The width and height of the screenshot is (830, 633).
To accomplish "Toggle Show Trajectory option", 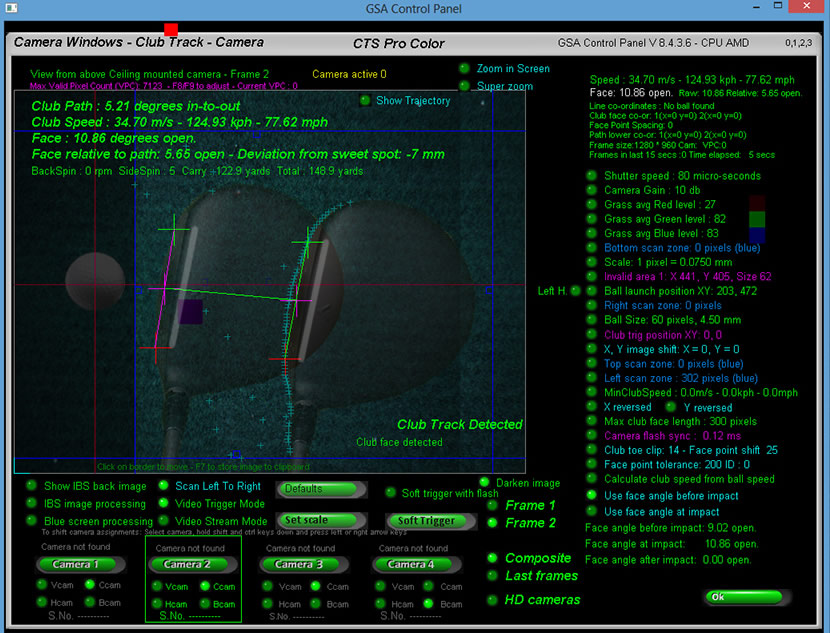I will [x=365, y=100].
